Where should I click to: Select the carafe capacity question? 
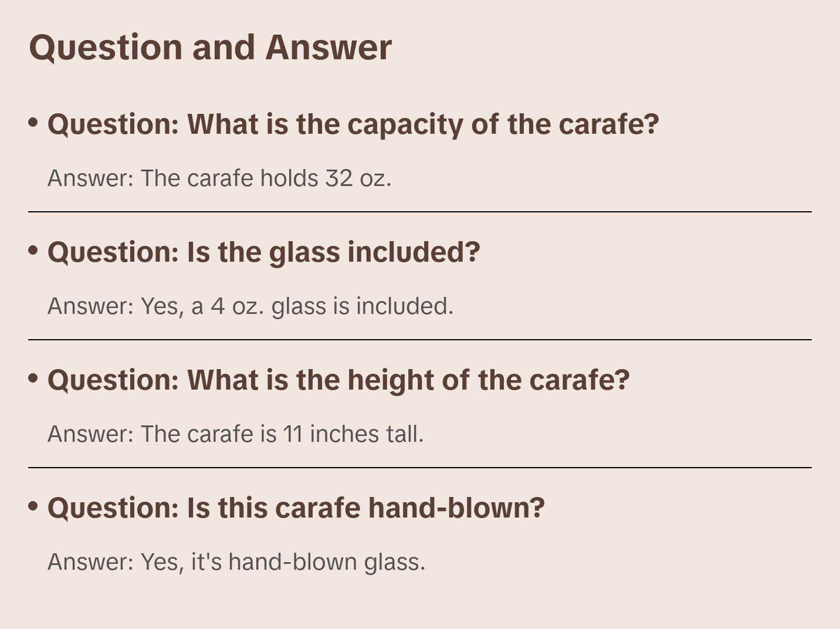[353, 124]
